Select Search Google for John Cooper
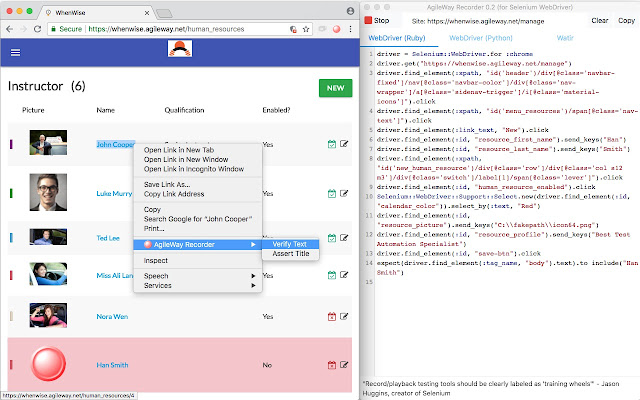 [198, 219]
